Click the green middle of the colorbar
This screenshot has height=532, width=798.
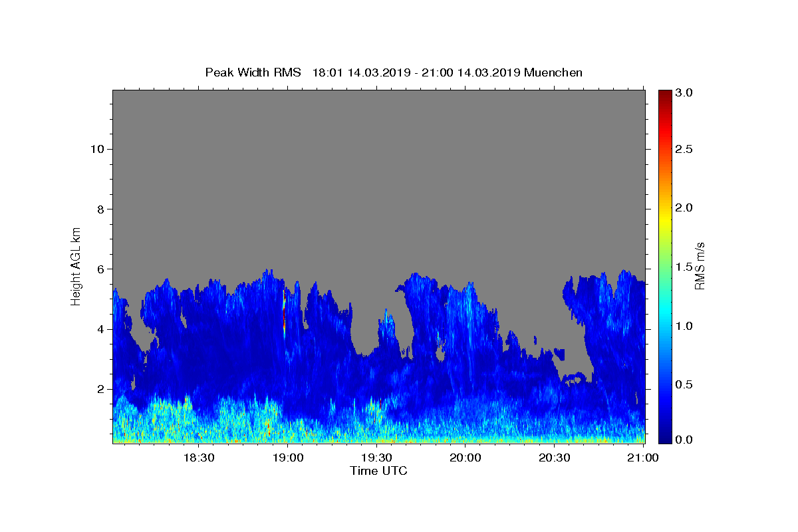pos(665,266)
